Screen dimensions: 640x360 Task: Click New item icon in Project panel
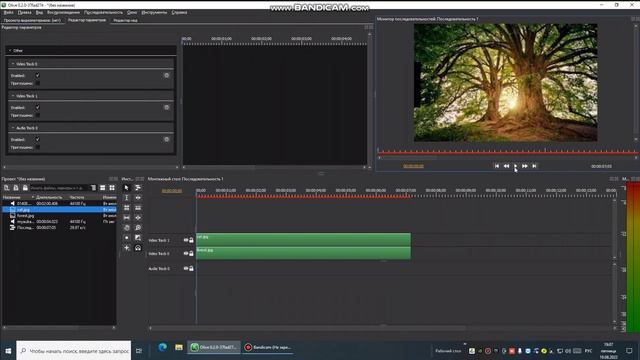tap(7, 188)
